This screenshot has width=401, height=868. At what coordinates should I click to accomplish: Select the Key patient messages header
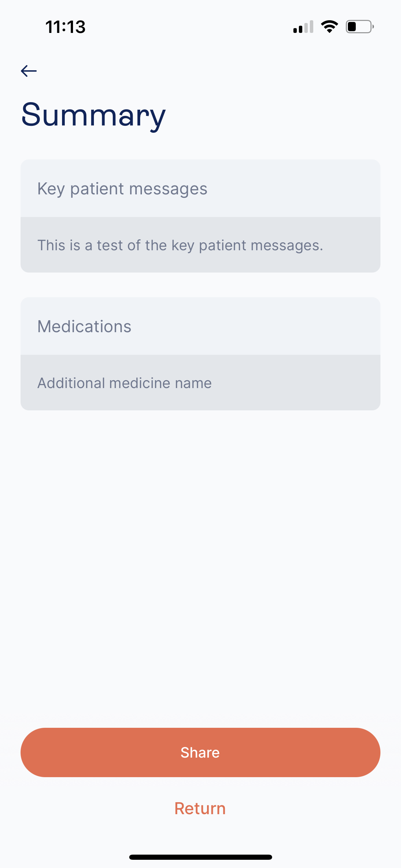(200, 188)
